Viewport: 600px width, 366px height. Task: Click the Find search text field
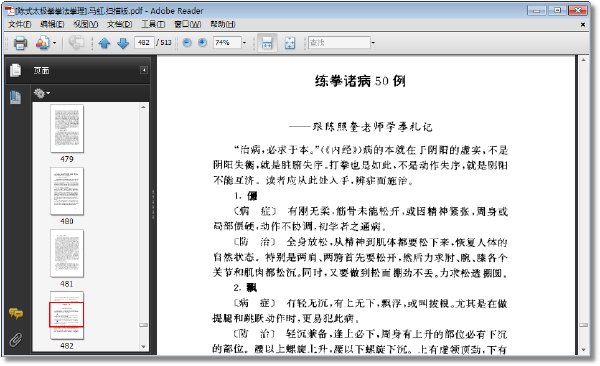[339, 42]
